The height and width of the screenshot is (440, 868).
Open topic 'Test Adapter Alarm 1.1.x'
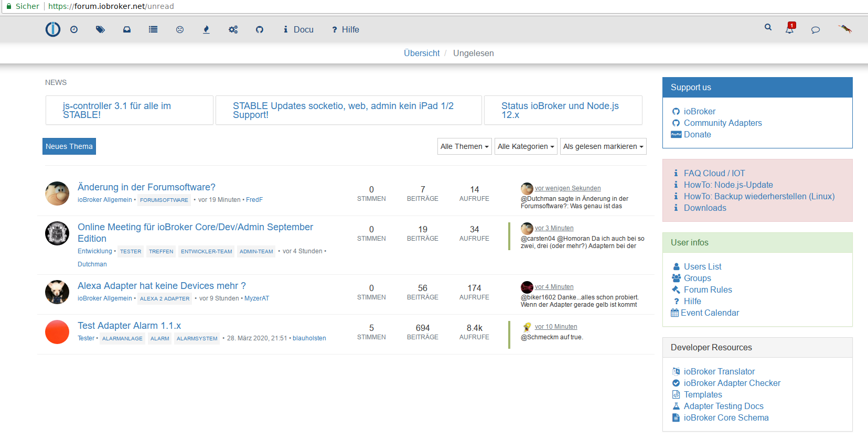[x=129, y=326]
